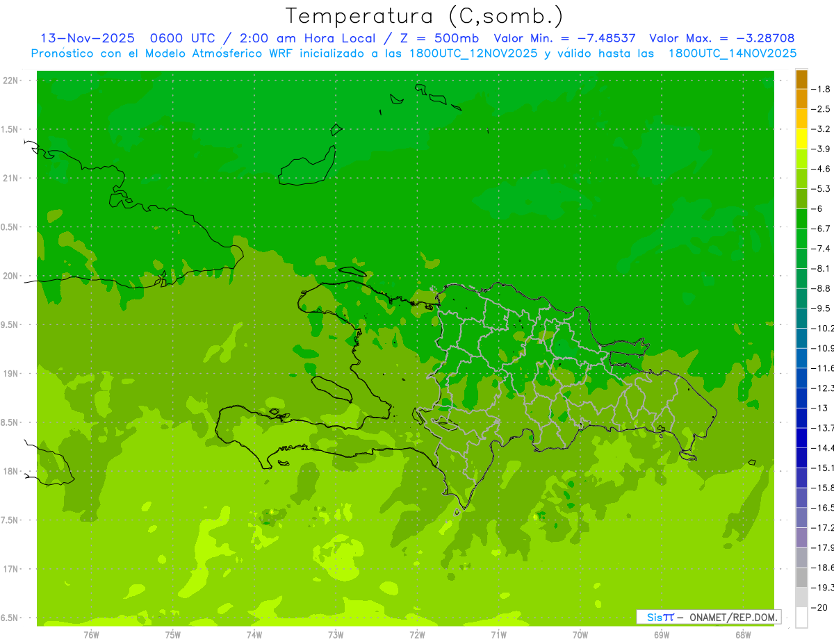Click the '71W' longitude label
This screenshot has width=834, height=644.
tap(498, 635)
